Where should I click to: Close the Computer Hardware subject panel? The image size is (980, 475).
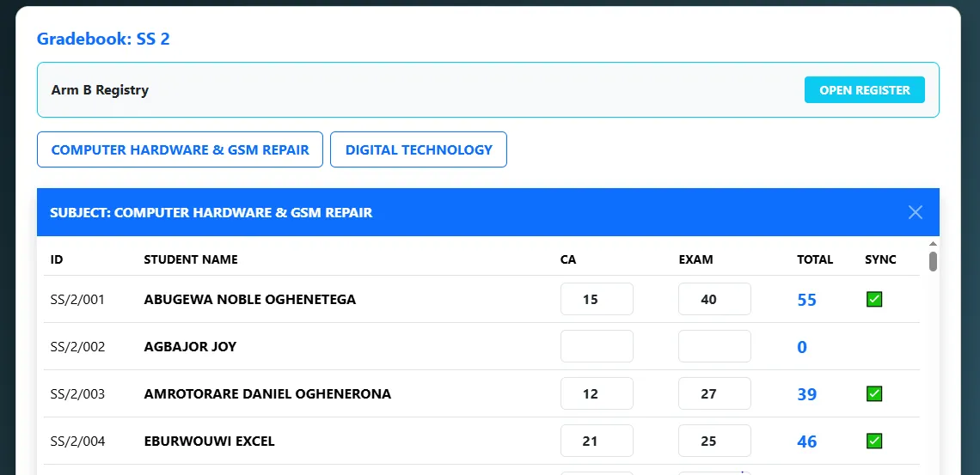pos(915,212)
